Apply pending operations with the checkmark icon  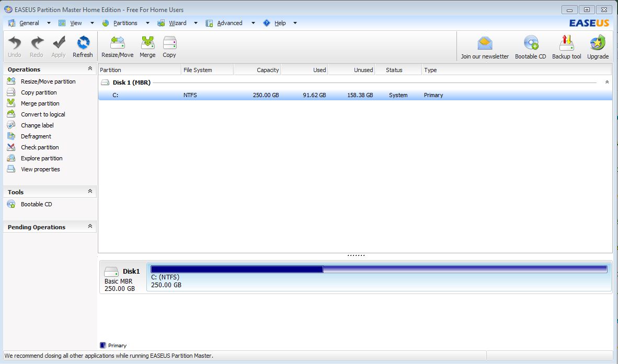59,43
